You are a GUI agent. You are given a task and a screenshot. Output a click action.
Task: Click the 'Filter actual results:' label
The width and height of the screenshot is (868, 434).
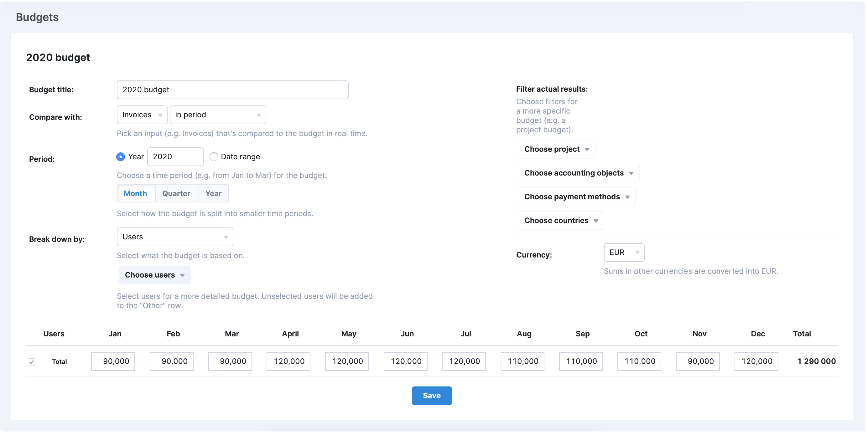point(552,89)
